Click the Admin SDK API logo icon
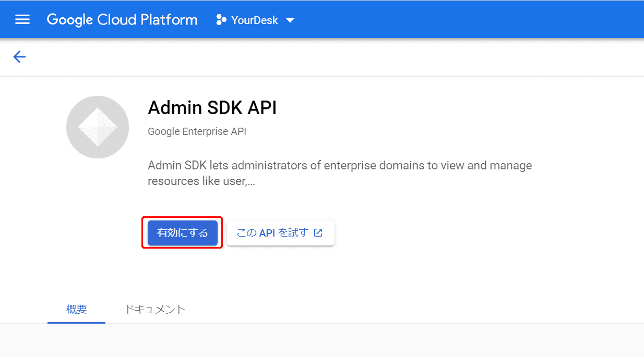The height and width of the screenshot is (357, 644). coord(98,127)
